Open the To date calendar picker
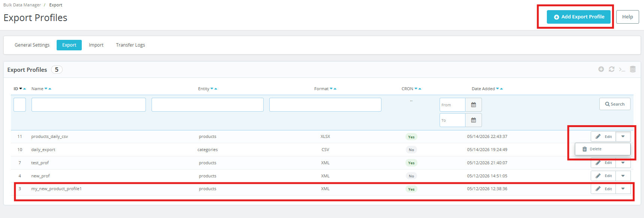Viewport: 644px width, 218px height. pos(473,120)
